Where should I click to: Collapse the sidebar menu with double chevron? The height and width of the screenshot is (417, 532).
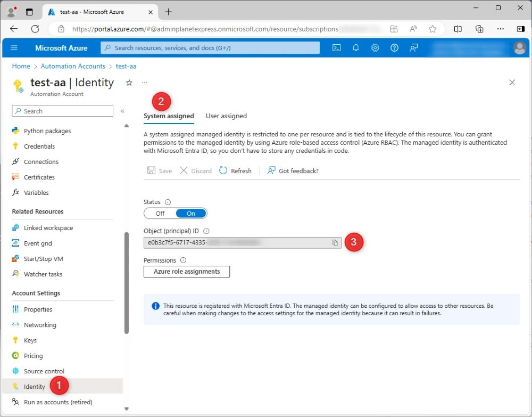(122, 111)
